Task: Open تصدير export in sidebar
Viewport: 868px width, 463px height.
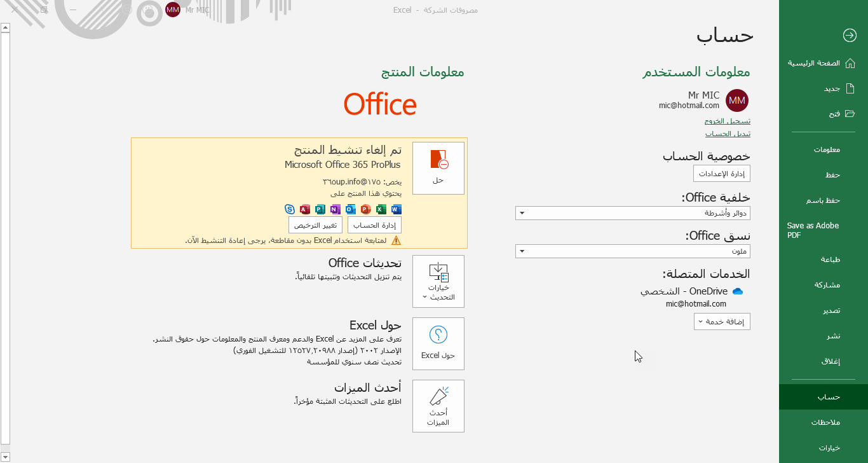Action: pos(824,310)
